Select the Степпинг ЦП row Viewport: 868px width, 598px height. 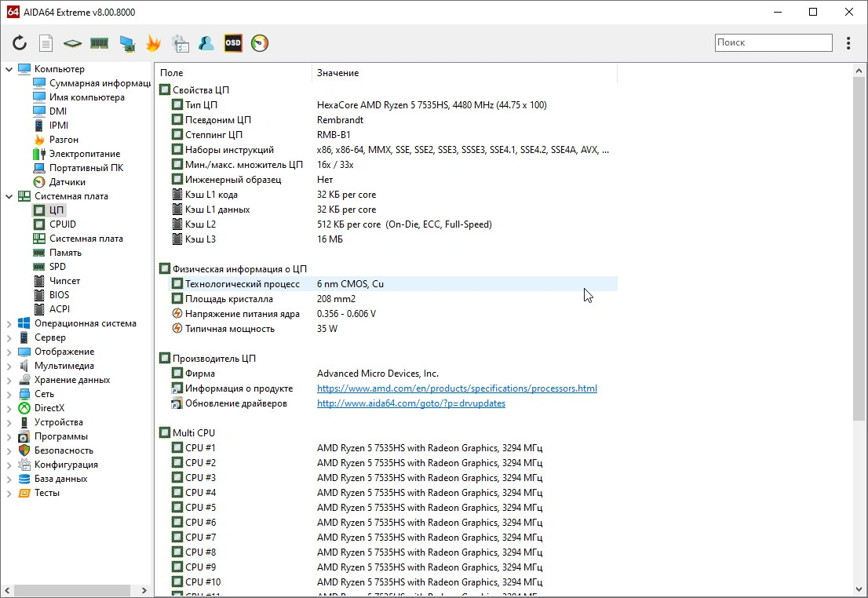393,135
